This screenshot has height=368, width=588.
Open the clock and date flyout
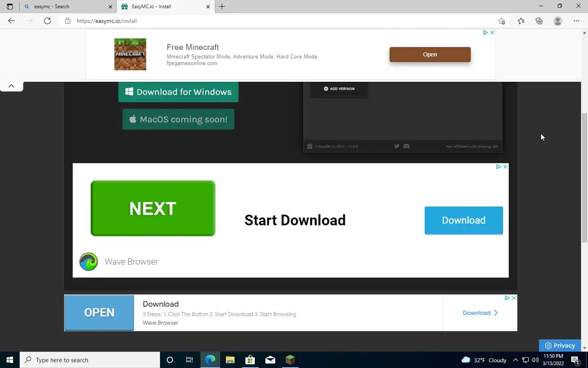click(553, 360)
